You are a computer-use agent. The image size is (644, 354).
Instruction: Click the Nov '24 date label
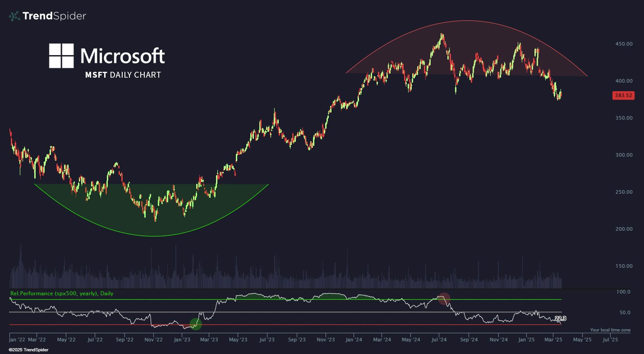498,339
